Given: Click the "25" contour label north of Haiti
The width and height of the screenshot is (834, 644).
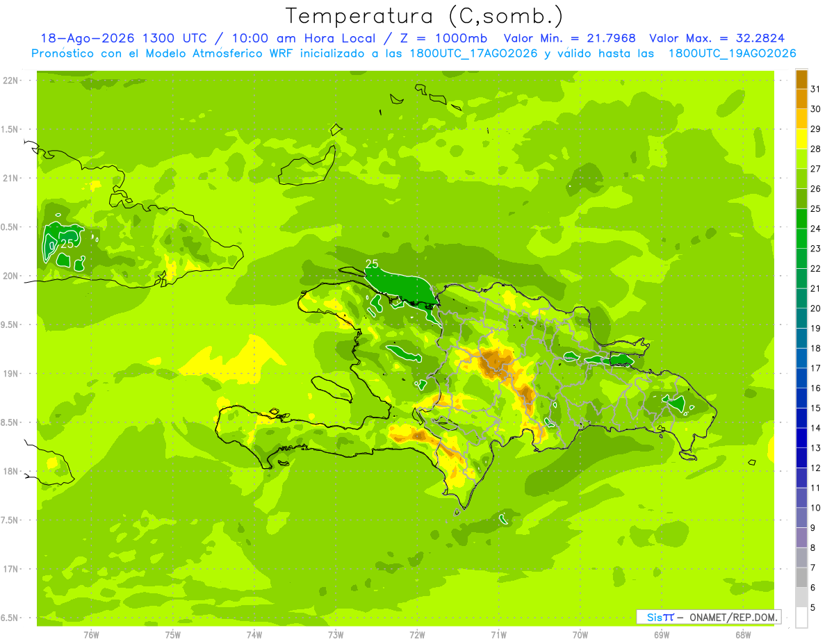Looking at the screenshot, I should [372, 264].
